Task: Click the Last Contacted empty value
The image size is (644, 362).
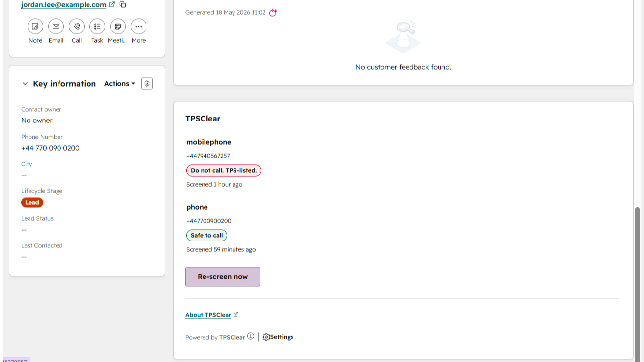Action: pos(24,257)
